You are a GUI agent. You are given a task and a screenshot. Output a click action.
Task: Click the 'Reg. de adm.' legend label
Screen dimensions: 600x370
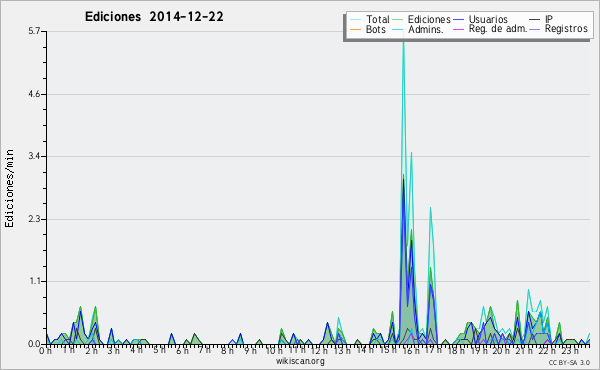coord(498,29)
